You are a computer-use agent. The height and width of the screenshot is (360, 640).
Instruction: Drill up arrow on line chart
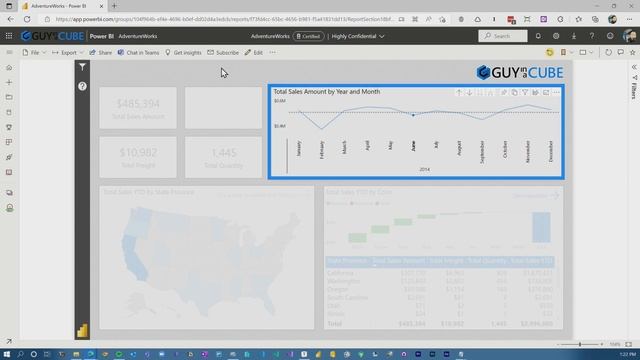click(x=459, y=93)
